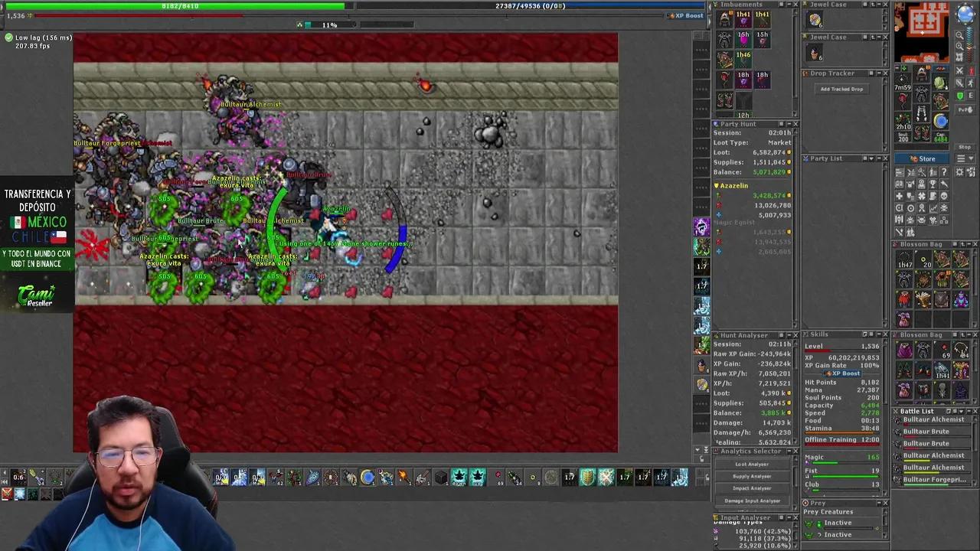
Task: Click Add Tracked Drop button
Action: (x=841, y=89)
